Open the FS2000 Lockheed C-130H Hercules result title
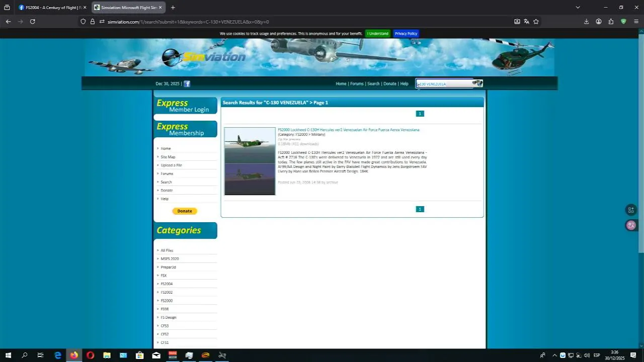The height and width of the screenshot is (362, 644). coord(348,130)
